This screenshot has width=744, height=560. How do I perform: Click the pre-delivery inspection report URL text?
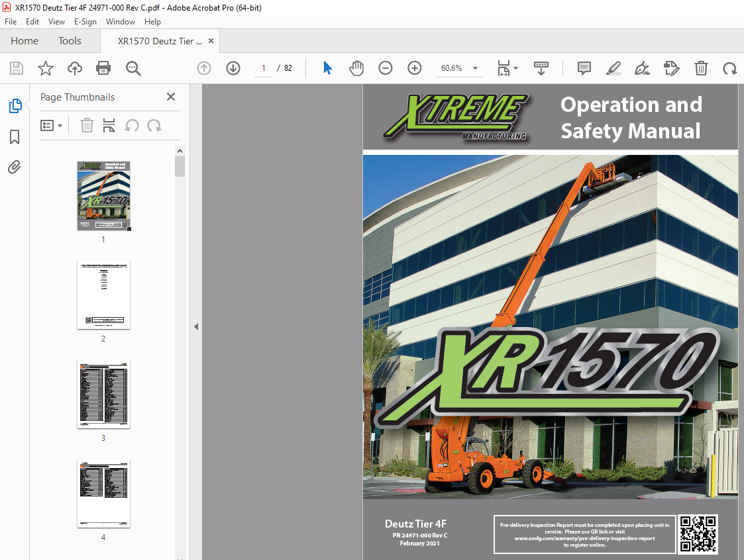point(584,538)
